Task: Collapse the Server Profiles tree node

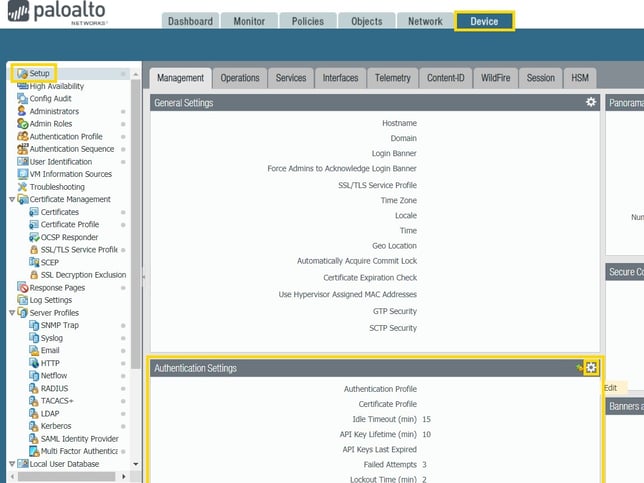Action: point(12,313)
